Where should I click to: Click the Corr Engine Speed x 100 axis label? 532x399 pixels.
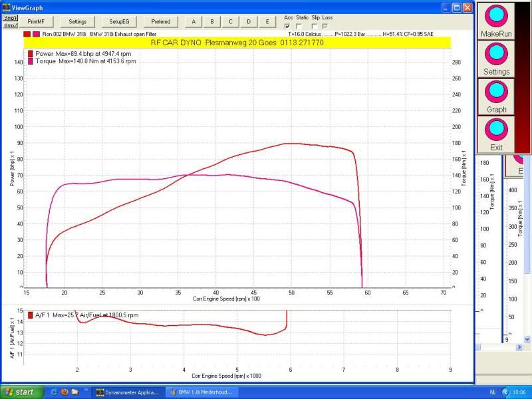pos(226,299)
